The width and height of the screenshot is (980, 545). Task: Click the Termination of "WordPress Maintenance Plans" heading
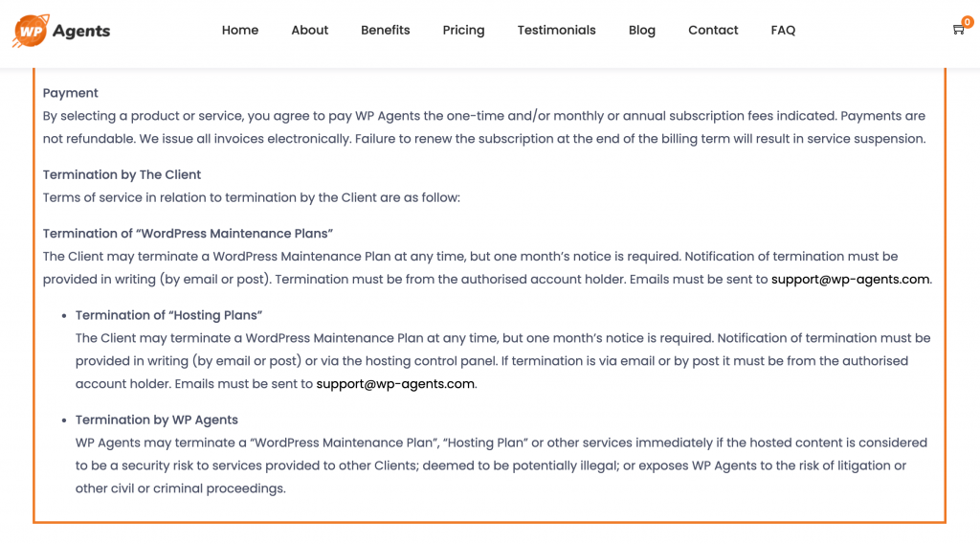coord(188,234)
